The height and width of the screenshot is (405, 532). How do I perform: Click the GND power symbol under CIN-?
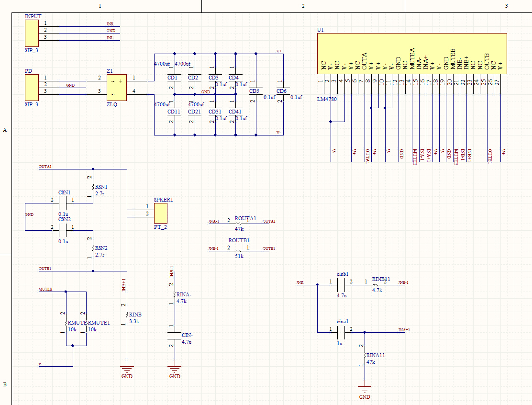click(175, 370)
